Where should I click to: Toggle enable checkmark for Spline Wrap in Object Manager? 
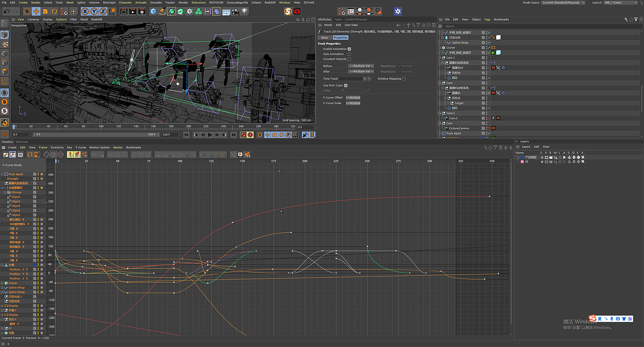pyautogui.click(x=489, y=42)
